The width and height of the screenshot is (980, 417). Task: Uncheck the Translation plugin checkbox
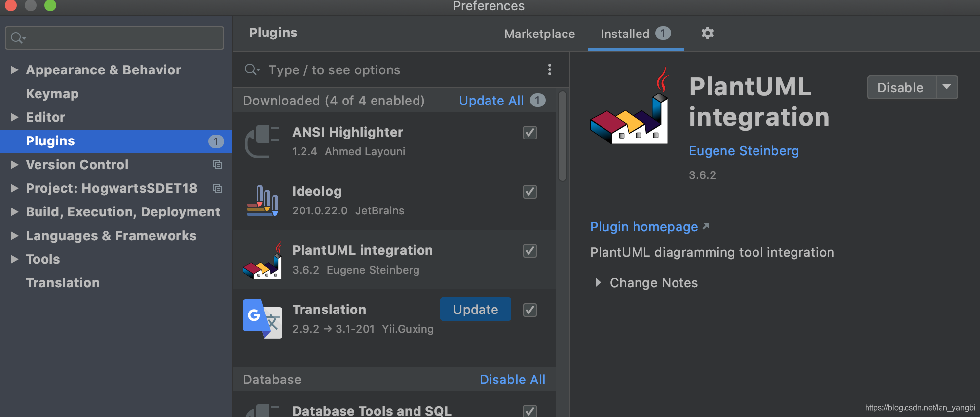click(x=530, y=310)
